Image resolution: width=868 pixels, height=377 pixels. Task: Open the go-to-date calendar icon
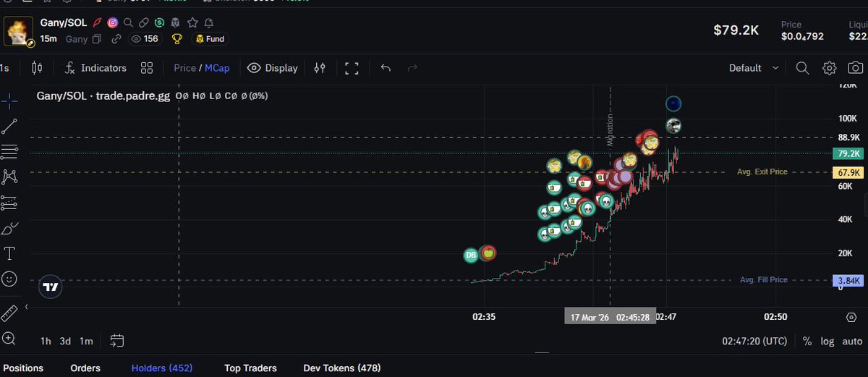pos(117,341)
